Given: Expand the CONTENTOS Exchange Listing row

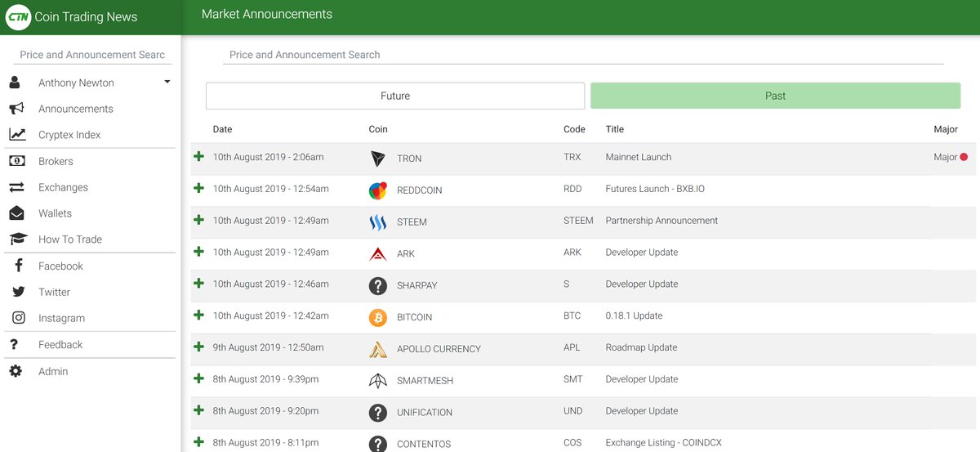Looking at the screenshot, I should point(198,442).
